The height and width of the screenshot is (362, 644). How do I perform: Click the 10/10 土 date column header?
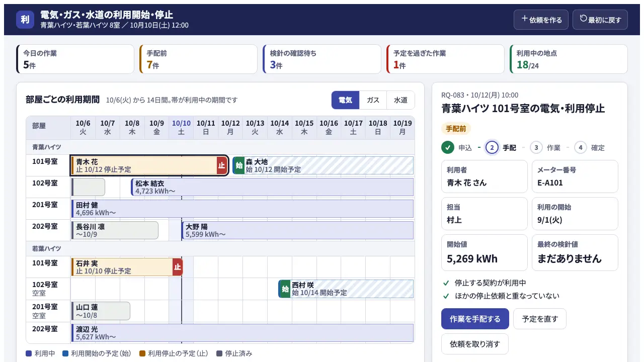[x=181, y=128]
